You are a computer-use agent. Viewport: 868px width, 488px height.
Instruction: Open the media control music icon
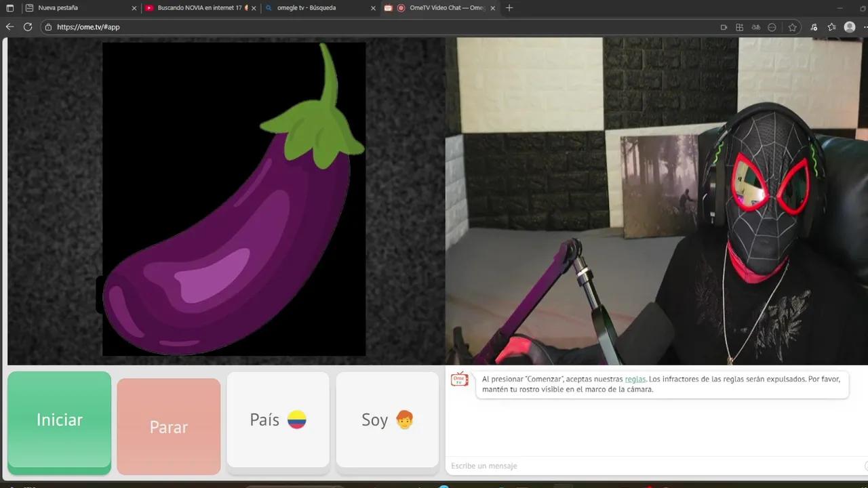814,27
